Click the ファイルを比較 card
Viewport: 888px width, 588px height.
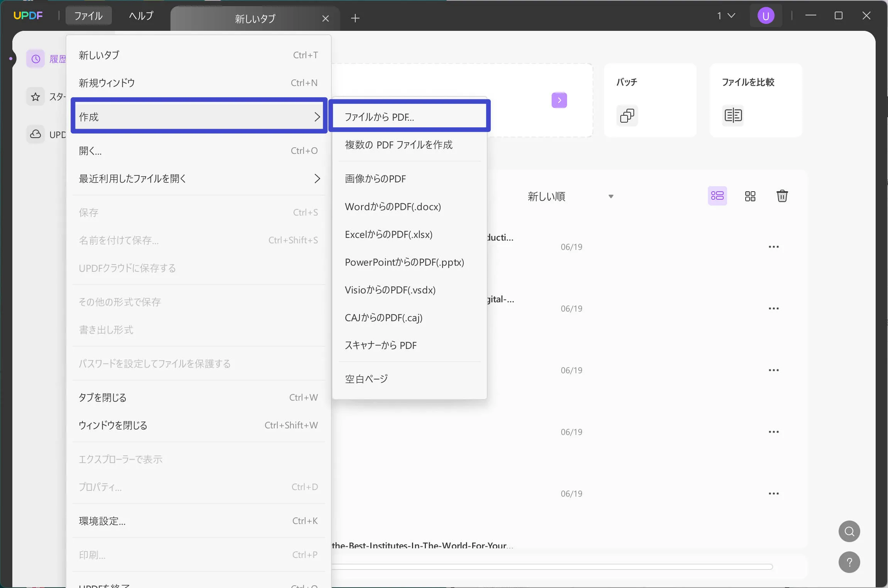click(756, 100)
